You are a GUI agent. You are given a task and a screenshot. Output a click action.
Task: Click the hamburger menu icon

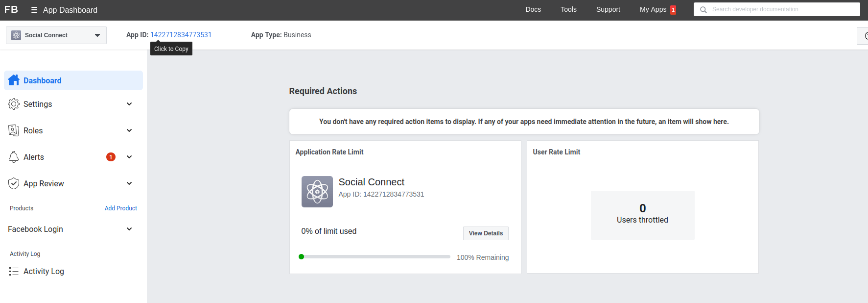[34, 10]
